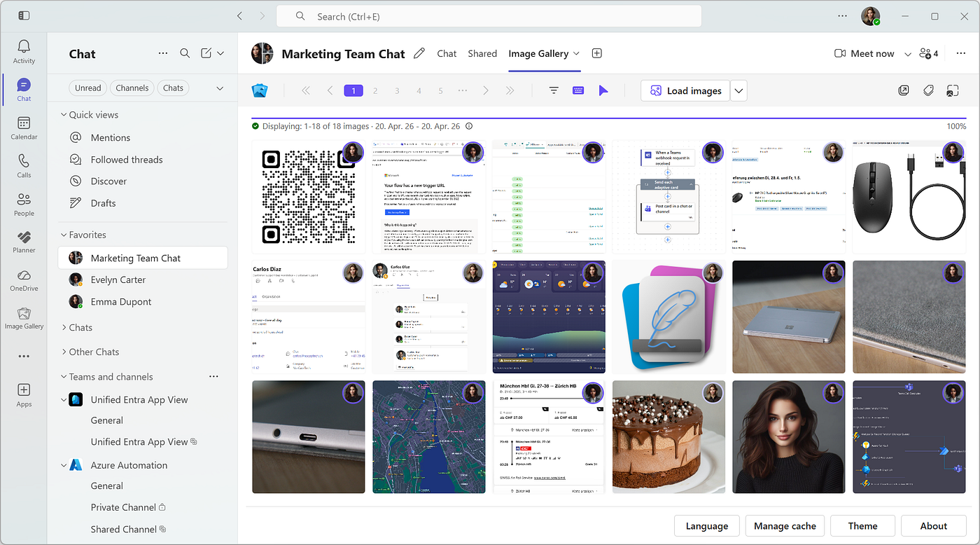980x545 pixels.
Task: Open the QR code image thumbnail
Action: pyautogui.click(x=309, y=197)
